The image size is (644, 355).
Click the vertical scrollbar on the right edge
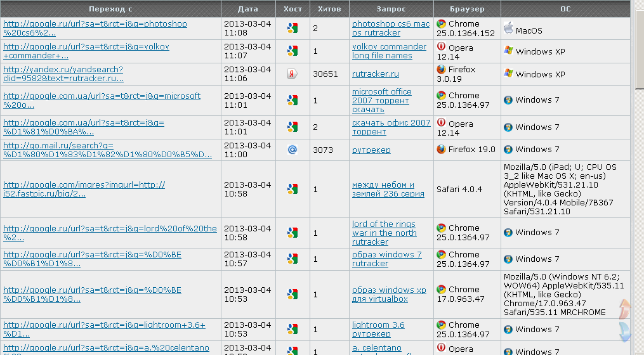coord(638,190)
